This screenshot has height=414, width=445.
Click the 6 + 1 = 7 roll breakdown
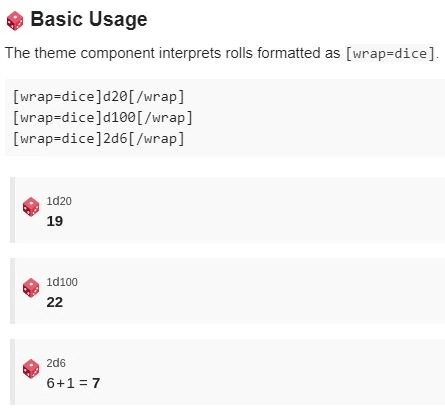click(73, 383)
